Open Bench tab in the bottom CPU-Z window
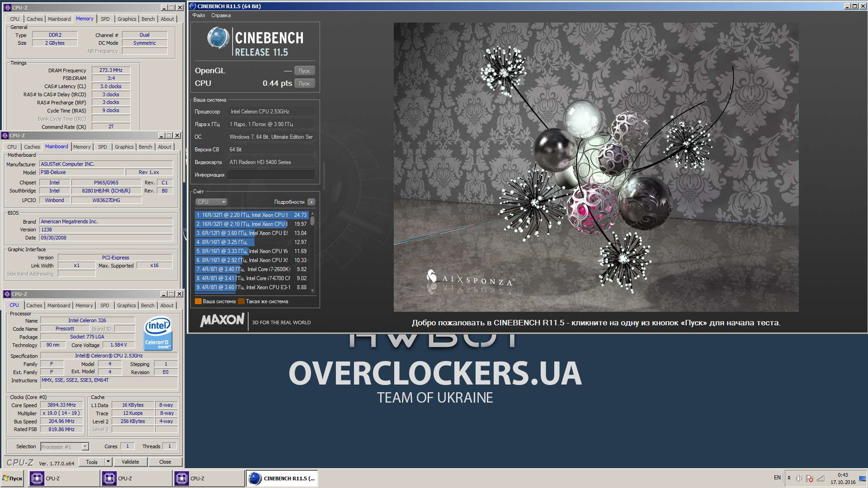 (x=147, y=305)
